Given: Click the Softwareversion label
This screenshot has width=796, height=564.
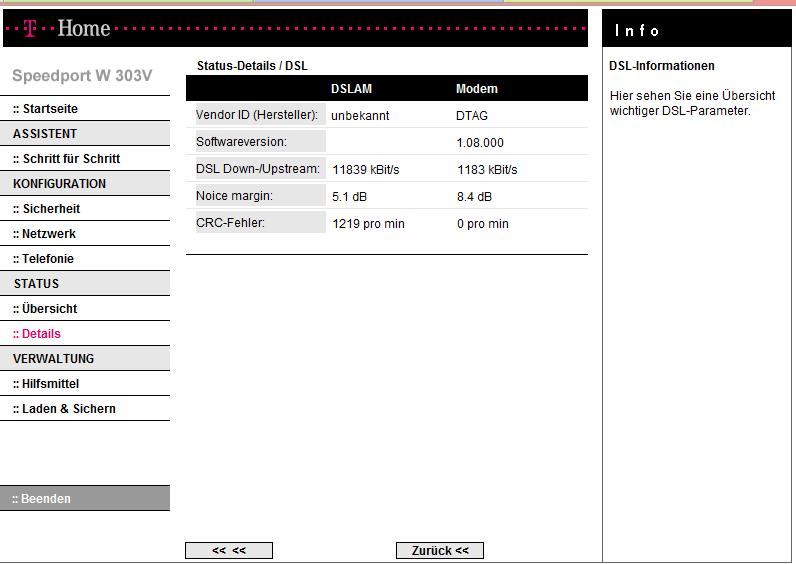Looking at the screenshot, I should tap(241, 142).
